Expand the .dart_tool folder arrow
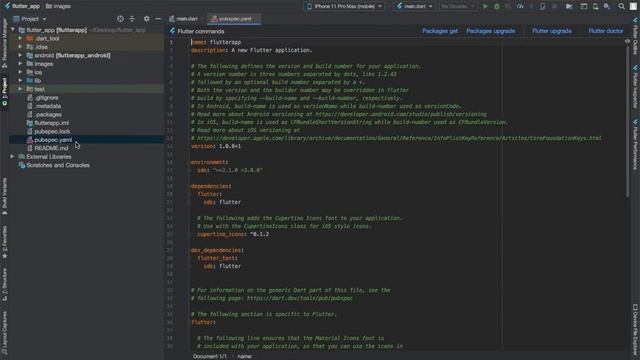640x360 pixels. point(20,38)
